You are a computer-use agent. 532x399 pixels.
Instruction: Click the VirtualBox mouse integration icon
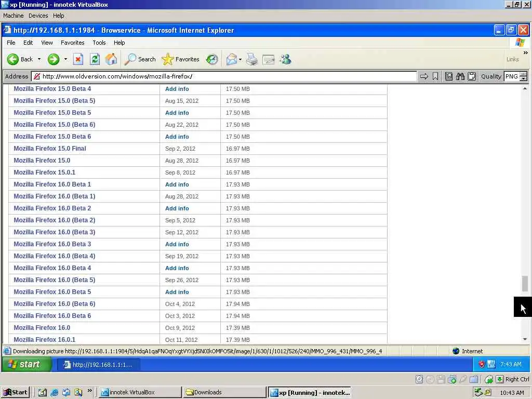pos(489,379)
